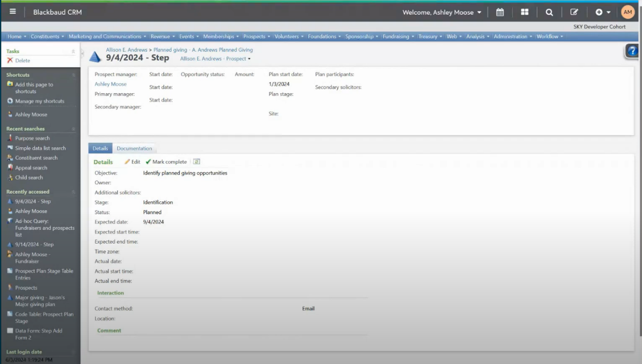
Task: Open the Treasury menu
Action: point(430,36)
